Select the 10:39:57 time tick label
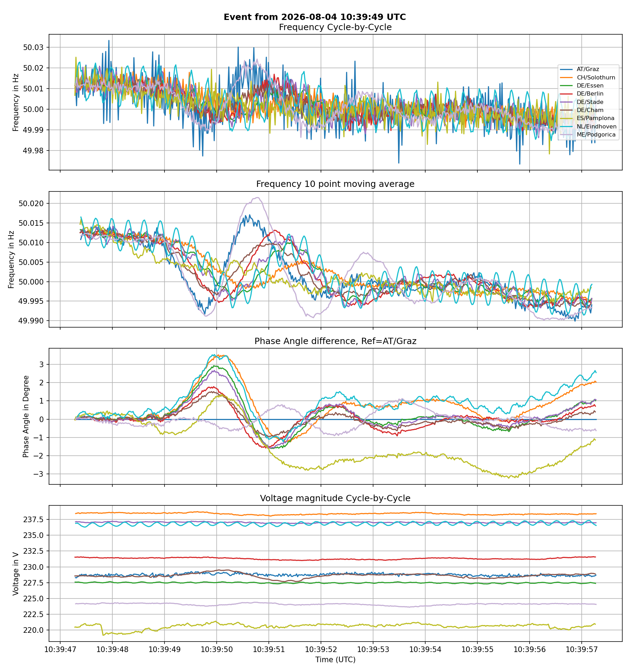The width and height of the screenshot is (630, 672). pos(581,650)
